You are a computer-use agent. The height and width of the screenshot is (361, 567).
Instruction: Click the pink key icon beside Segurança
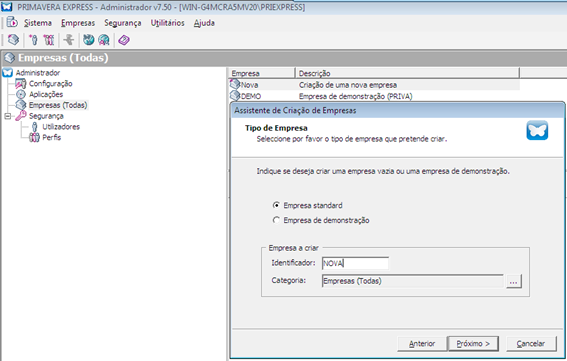coord(21,116)
